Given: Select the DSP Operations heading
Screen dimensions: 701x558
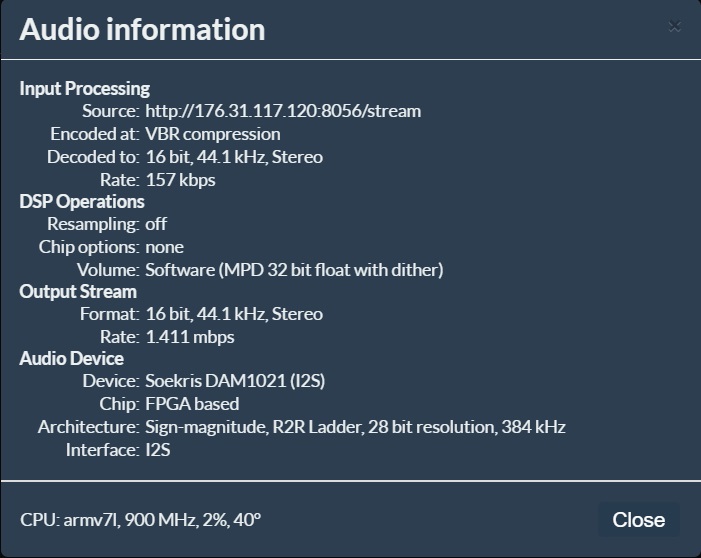Looking at the screenshot, I should point(82,202).
